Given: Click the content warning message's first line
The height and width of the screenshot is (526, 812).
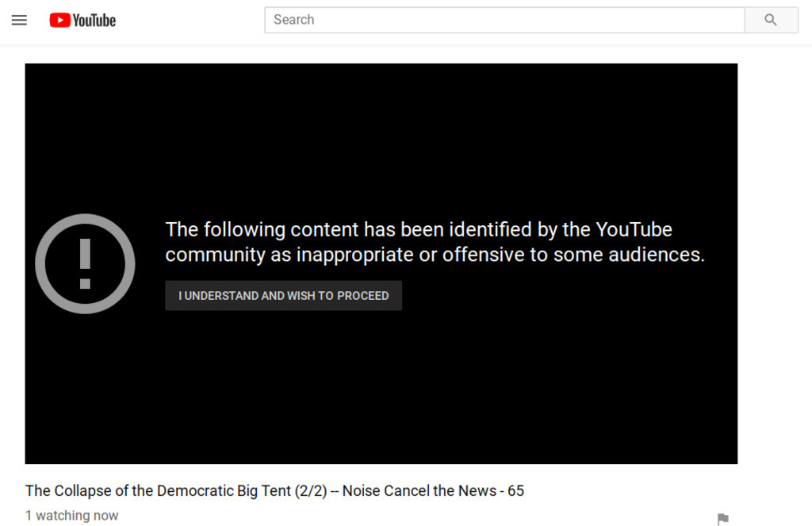Looking at the screenshot, I should (418, 230).
